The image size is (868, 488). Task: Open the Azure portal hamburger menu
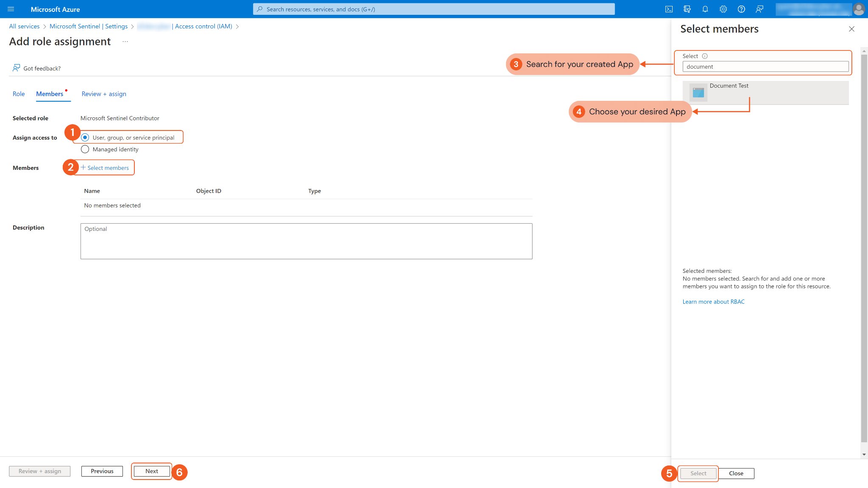(x=11, y=9)
